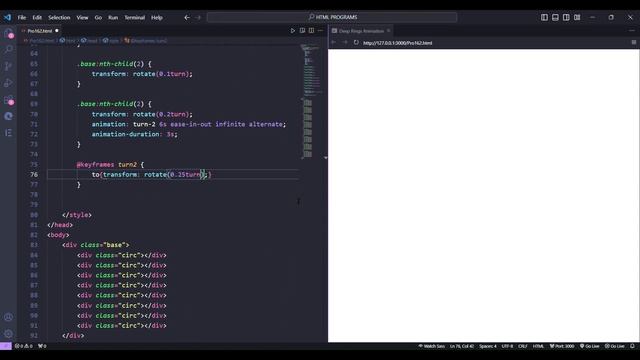Select the Deep Rings Animation preview tab

[361, 31]
